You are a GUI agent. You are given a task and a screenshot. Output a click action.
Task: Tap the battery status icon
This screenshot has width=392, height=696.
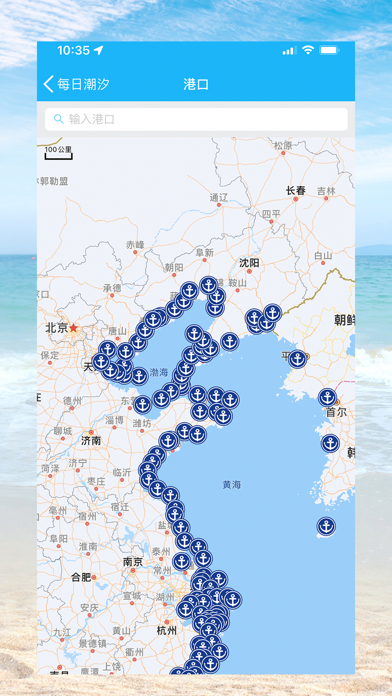coord(329,50)
